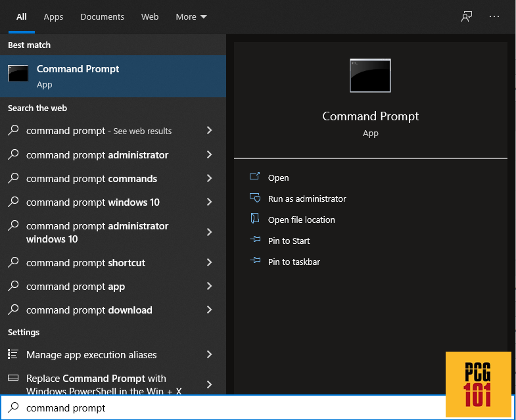
Task: Click the Manage app execution aliases list icon
Action: (x=13, y=354)
